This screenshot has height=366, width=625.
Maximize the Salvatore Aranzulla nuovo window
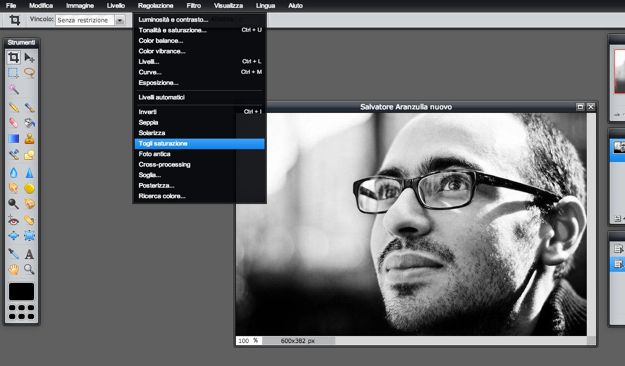tap(580, 107)
